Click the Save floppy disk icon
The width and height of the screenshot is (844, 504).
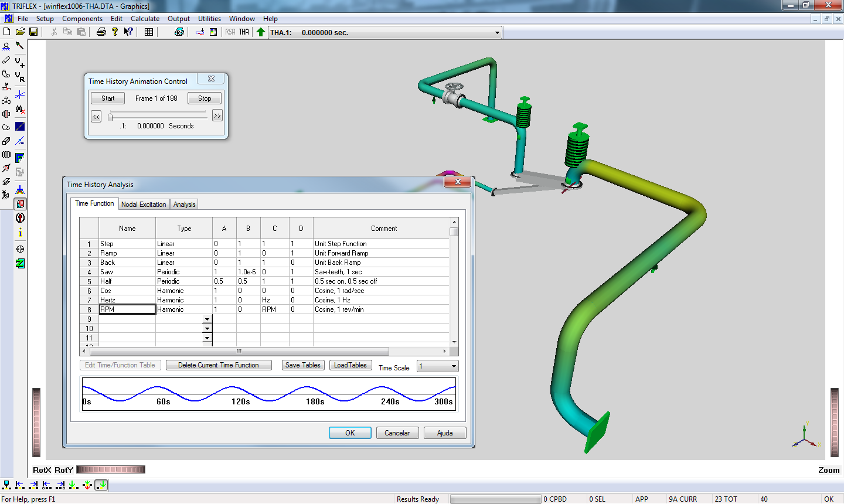(33, 32)
